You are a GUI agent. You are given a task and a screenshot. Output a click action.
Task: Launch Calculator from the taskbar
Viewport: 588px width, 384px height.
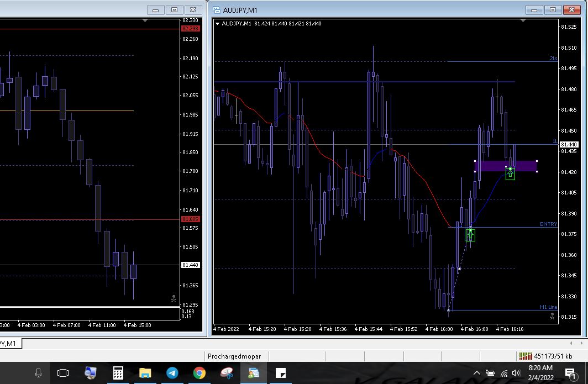pyautogui.click(x=118, y=373)
